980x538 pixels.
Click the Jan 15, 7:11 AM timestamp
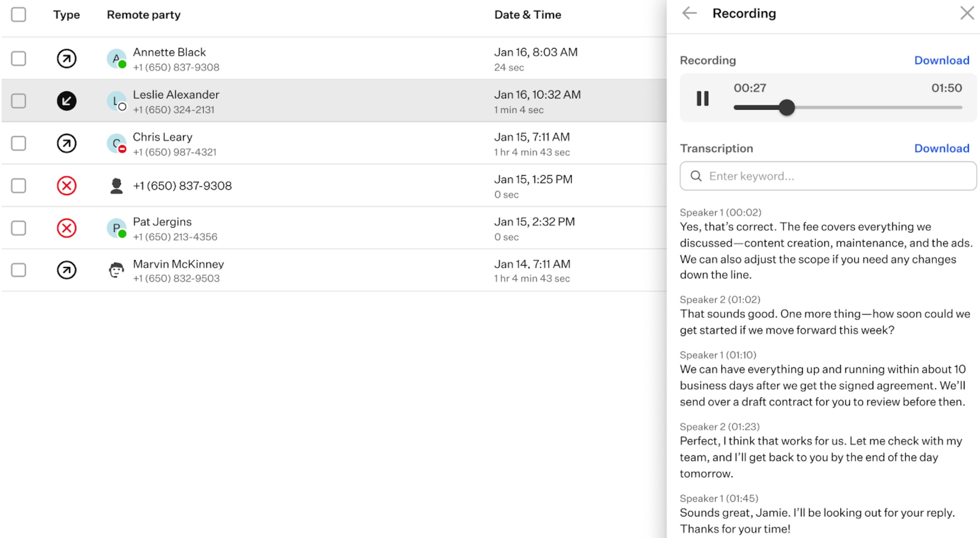[x=532, y=137]
